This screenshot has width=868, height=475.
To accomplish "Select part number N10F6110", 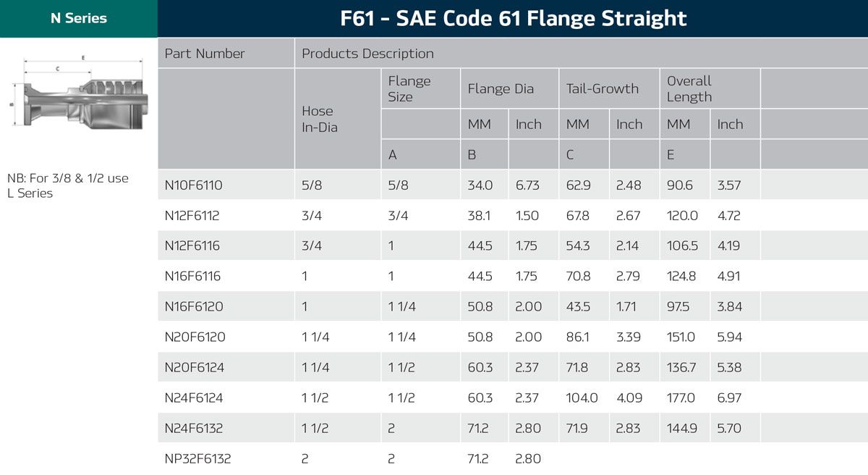I will click(194, 185).
